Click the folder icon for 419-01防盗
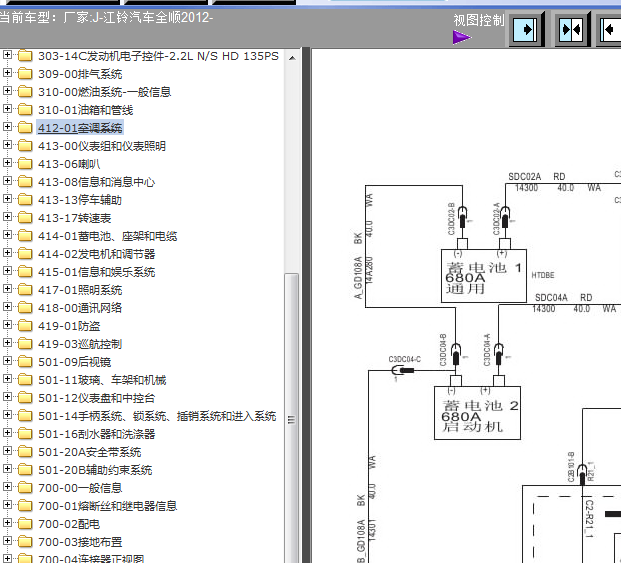 [25, 326]
